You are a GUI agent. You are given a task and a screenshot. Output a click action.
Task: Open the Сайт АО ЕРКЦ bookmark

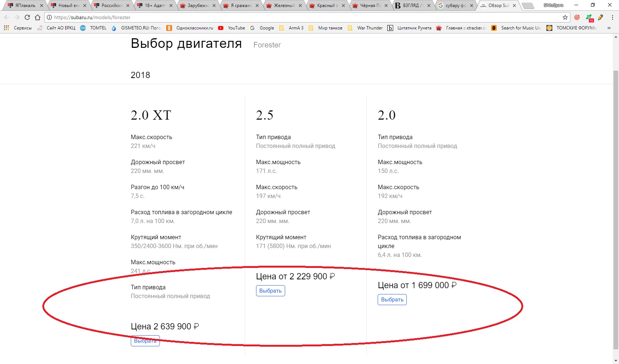tap(56, 28)
